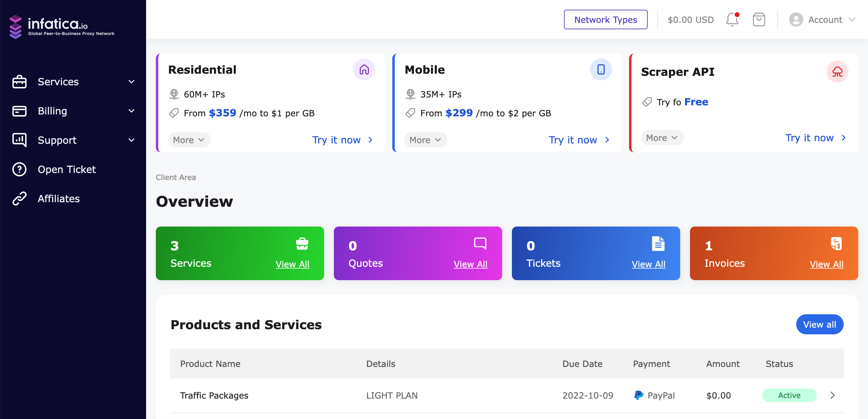Screen dimensions: 868x419
Task: Expand the Billing sidebar menu
Action: [73, 111]
